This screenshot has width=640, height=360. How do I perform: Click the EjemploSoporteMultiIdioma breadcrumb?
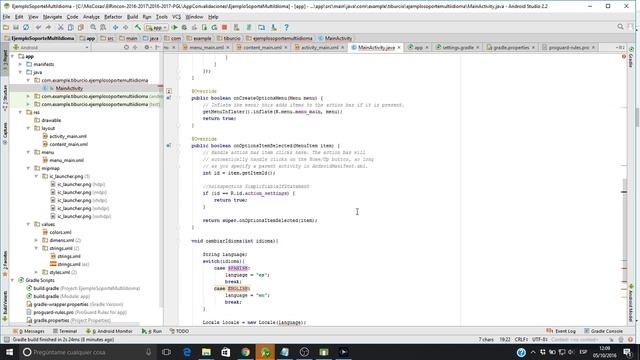pos(39,38)
